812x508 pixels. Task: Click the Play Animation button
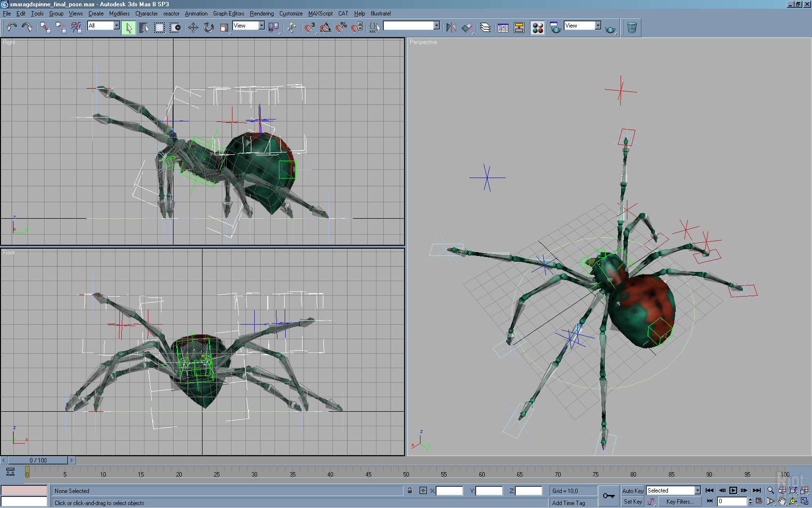pyautogui.click(x=733, y=491)
